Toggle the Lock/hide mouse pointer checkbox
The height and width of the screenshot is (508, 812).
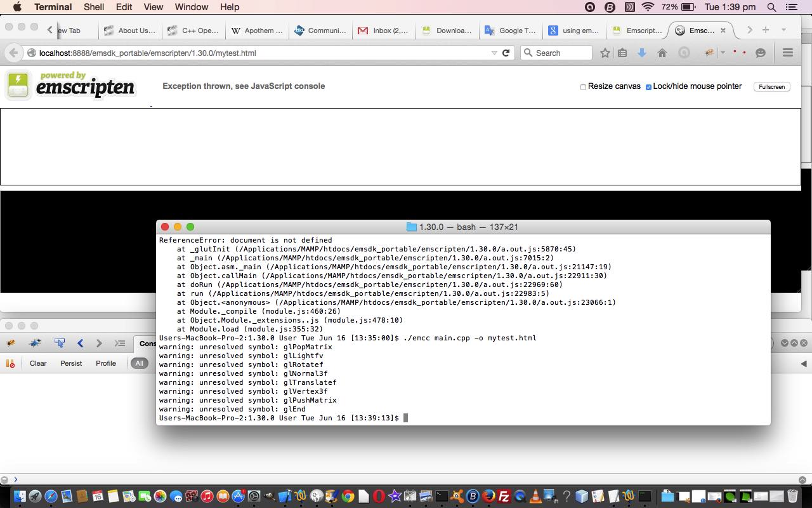pos(648,87)
